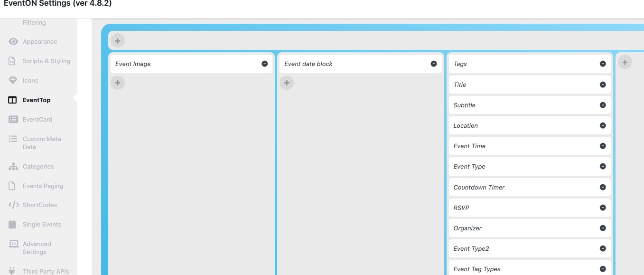644x275 pixels.
Task: Open the Appearance settings section
Action: pos(40,42)
